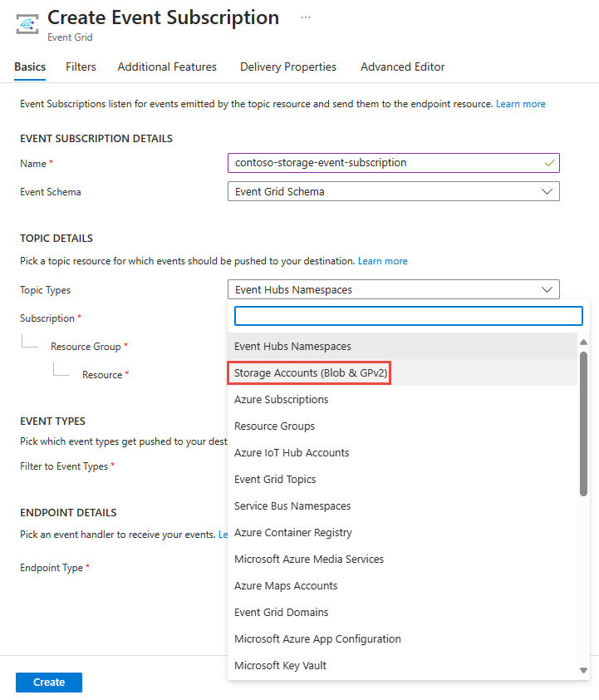Image resolution: width=599 pixels, height=700 pixels.
Task: Click the Name input showing contoso-storage-event-subscription
Action: [374, 163]
